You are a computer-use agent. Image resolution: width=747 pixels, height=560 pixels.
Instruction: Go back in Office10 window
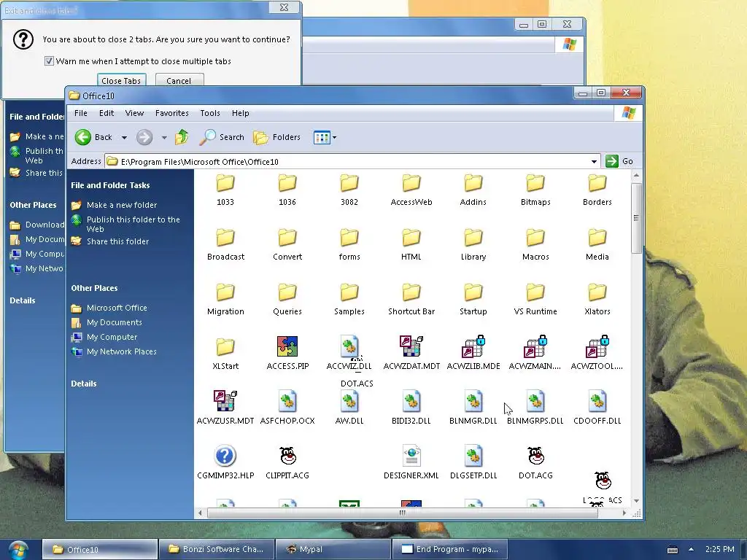(x=93, y=137)
